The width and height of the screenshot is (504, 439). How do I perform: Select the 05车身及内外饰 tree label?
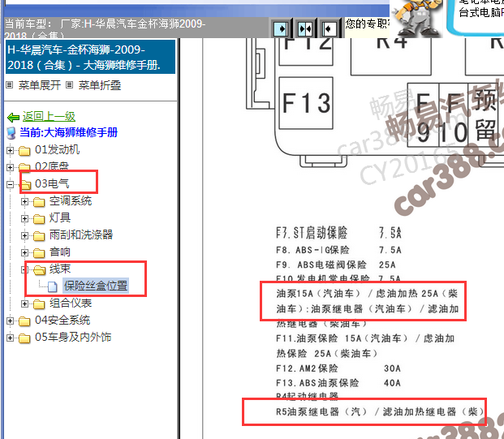(73, 337)
